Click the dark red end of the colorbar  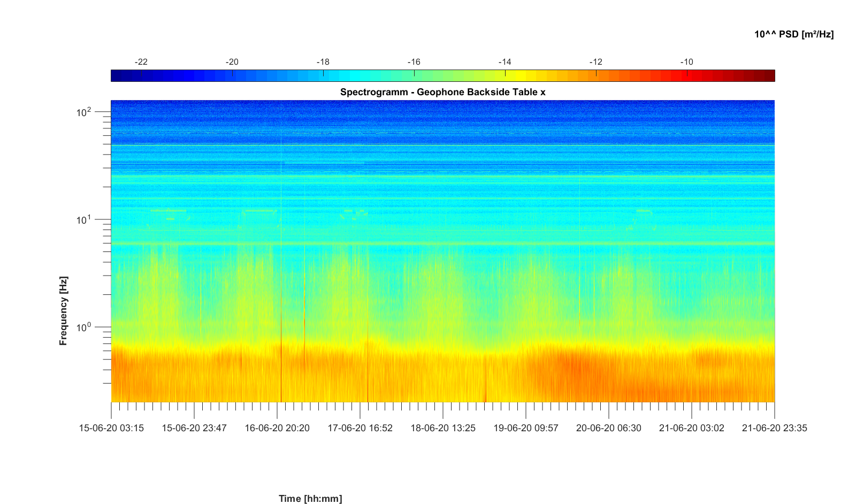pos(768,76)
